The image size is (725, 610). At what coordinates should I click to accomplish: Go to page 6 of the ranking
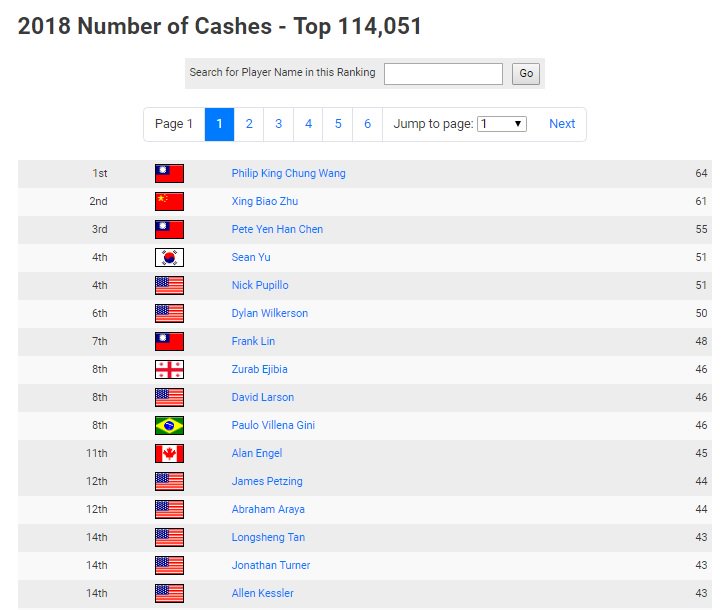point(368,124)
